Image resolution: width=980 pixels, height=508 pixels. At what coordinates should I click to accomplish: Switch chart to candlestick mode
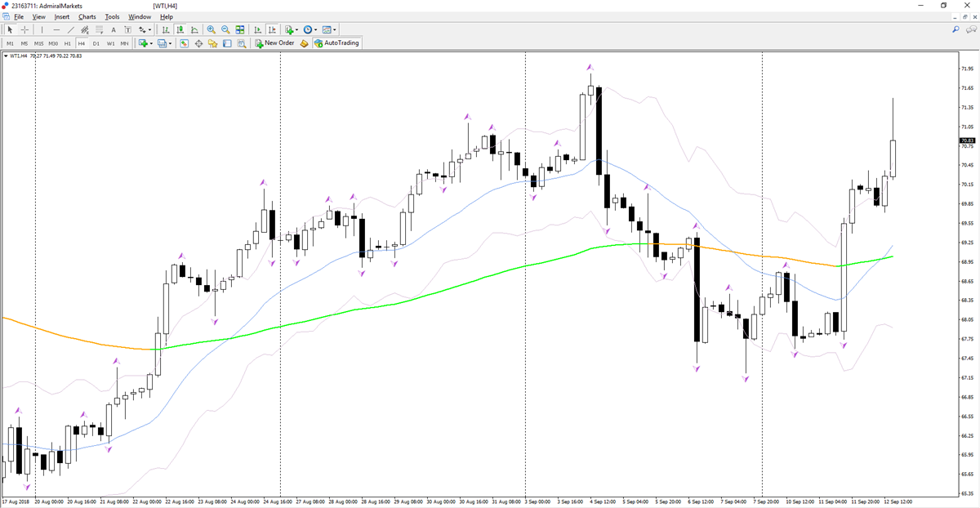tap(181, 29)
